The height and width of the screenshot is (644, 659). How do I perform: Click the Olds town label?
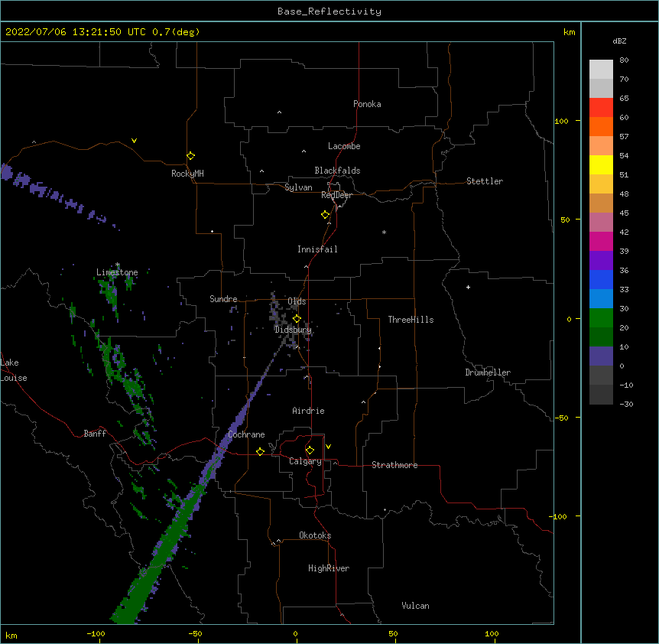click(297, 301)
